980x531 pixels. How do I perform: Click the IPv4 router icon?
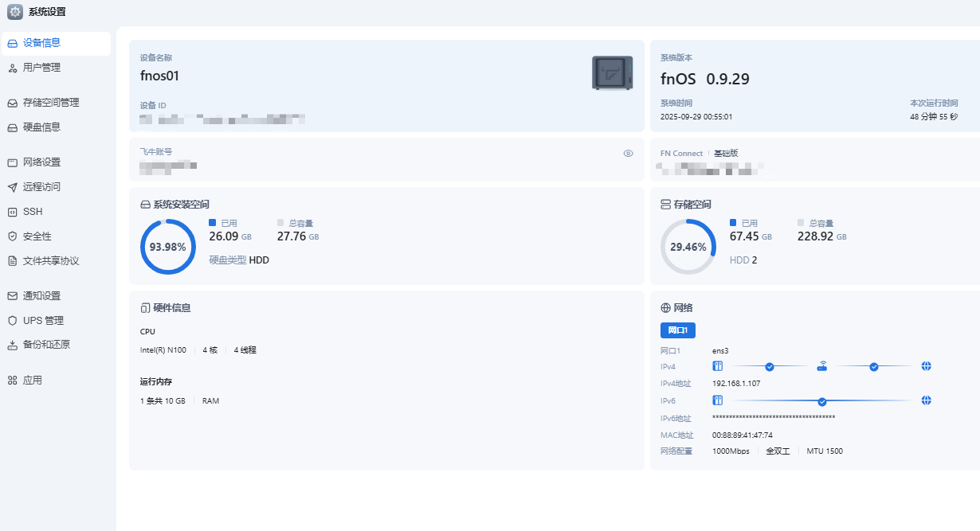822,366
